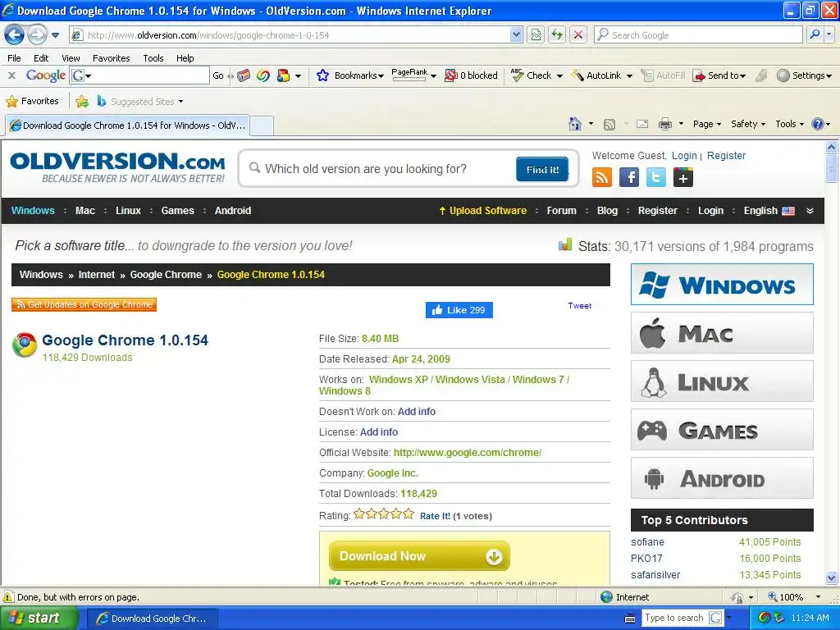Click the Google Chrome logo next to title

tap(25, 345)
